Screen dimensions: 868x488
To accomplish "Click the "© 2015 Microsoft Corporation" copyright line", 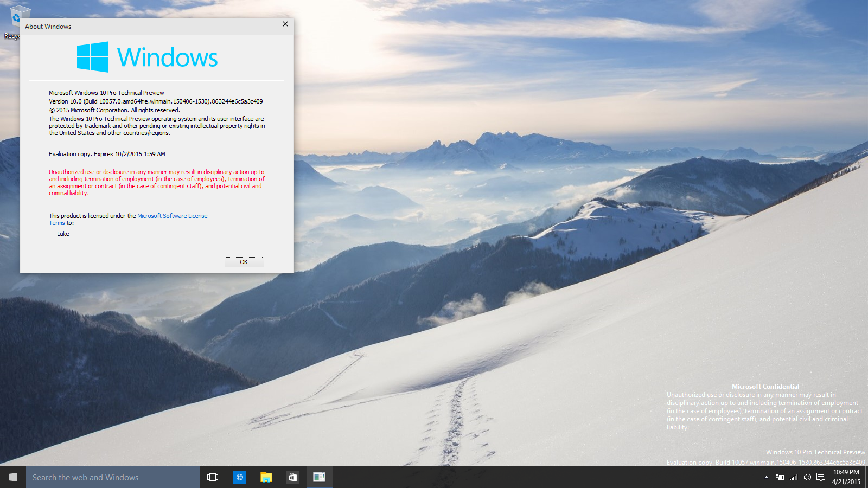I will [x=114, y=110].
